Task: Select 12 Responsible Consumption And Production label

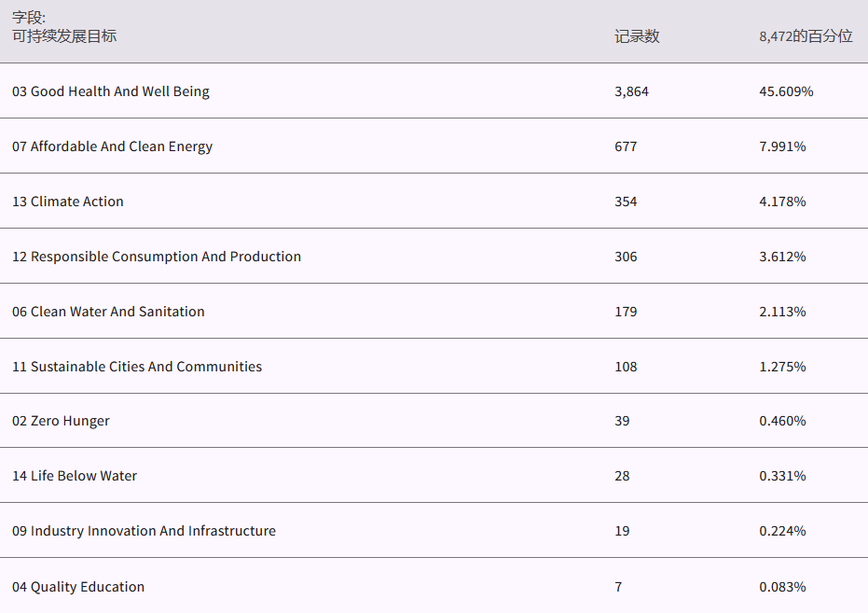Action: tap(157, 257)
